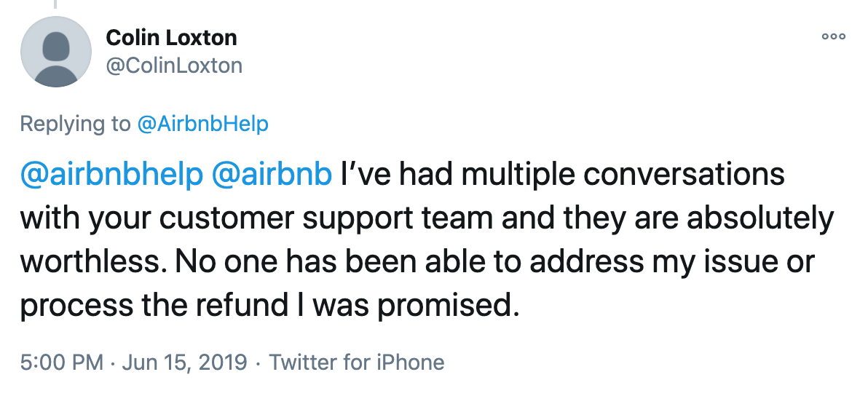Open the tweet's more options menu
This screenshot has width=868, height=396.
(833, 36)
